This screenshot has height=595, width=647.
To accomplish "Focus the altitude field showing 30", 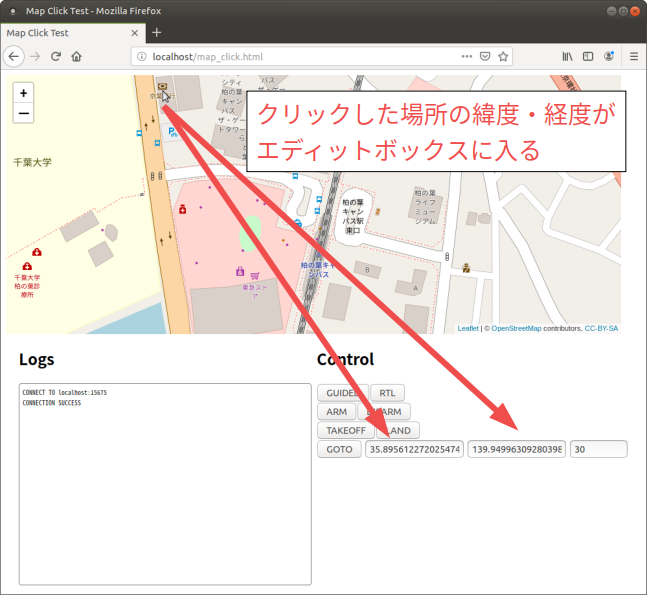I will (598, 450).
